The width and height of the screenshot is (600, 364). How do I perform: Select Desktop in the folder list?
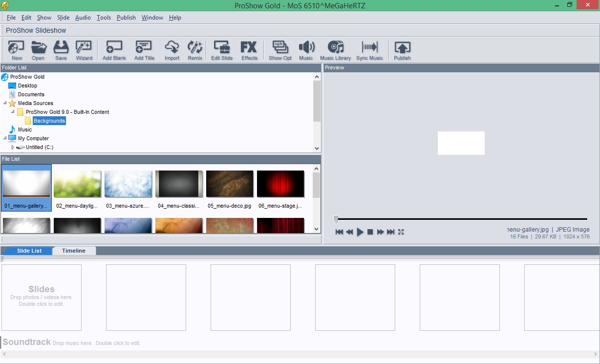click(27, 86)
